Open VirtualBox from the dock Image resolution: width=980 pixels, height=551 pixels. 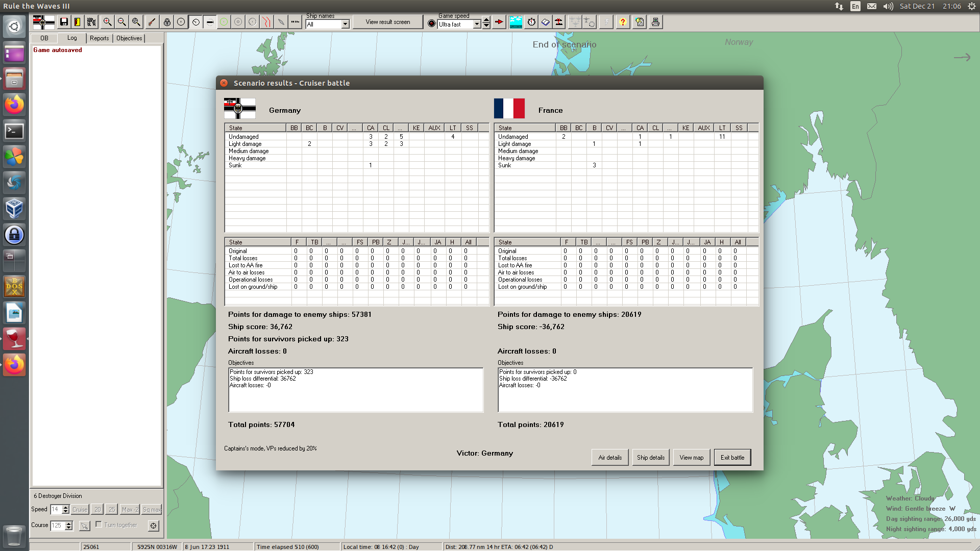pyautogui.click(x=14, y=209)
